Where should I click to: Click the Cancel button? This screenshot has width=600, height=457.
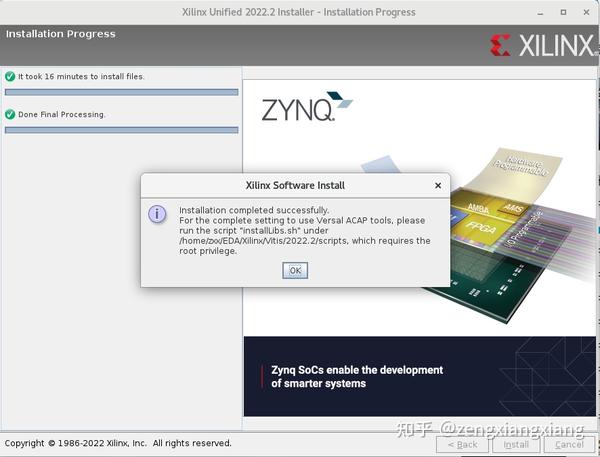tap(569, 444)
